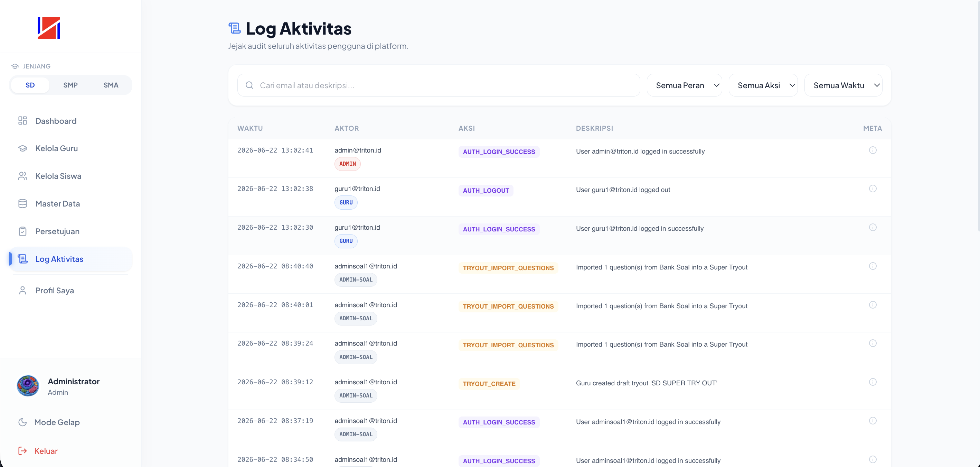Click the Persetujuan clipboard icon
This screenshot has height=467, width=980.
(22, 231)
